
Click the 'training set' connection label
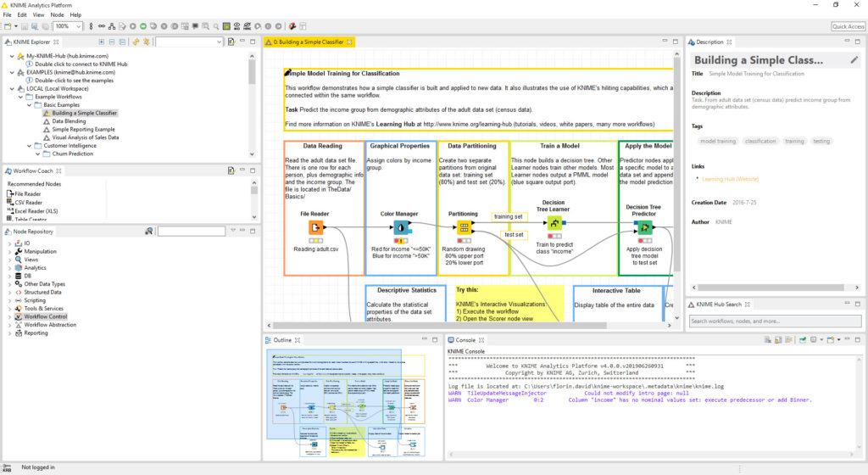click(x=509, y=216)
